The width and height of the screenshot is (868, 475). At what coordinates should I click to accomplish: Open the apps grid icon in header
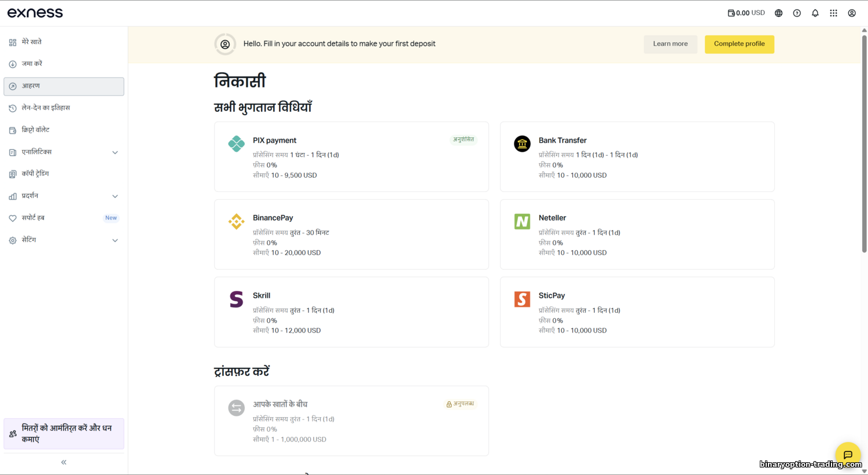pyautogui.click(x=833, y=13)
